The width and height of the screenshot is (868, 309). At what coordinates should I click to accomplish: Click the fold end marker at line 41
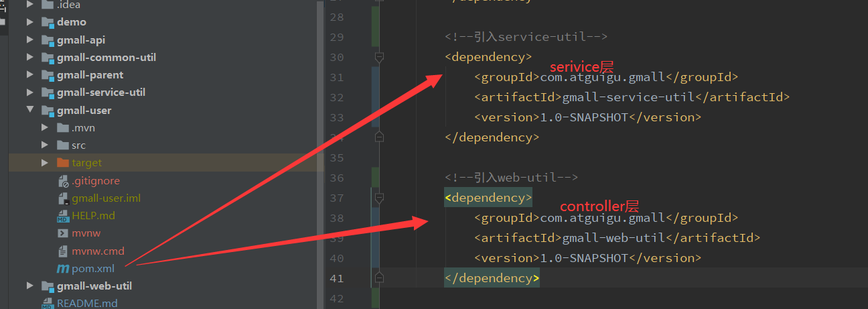(379, 277)
